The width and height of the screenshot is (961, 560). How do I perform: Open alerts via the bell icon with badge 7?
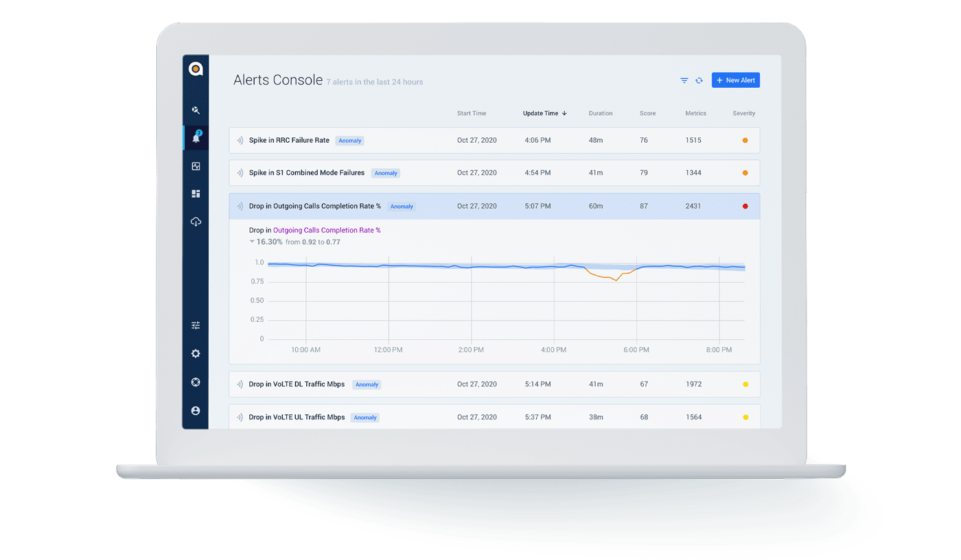tap(196, 137)
